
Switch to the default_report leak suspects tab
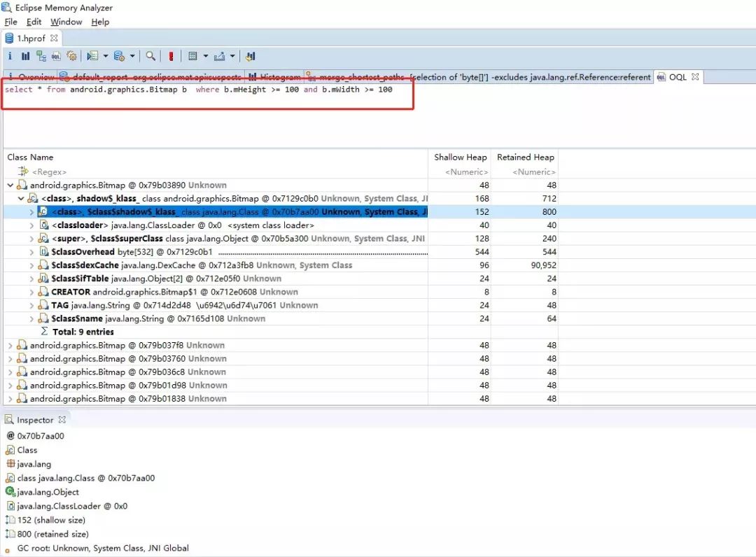click(x=151, y=77)
